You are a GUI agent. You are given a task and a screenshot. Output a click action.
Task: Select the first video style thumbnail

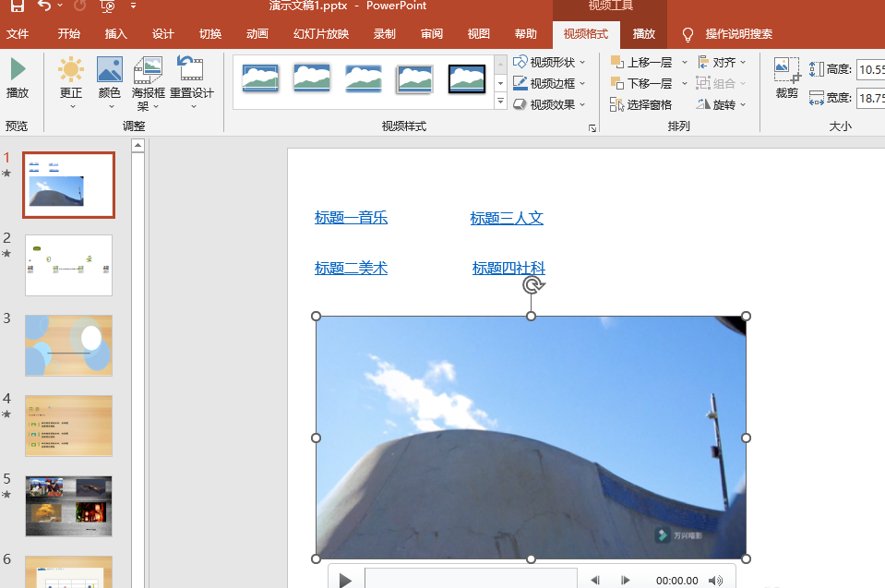pyautogui.click(x=260, y=78)
